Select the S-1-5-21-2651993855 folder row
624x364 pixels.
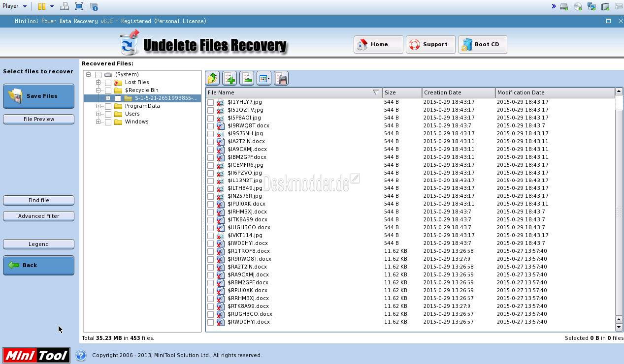[x=142, y=98]
